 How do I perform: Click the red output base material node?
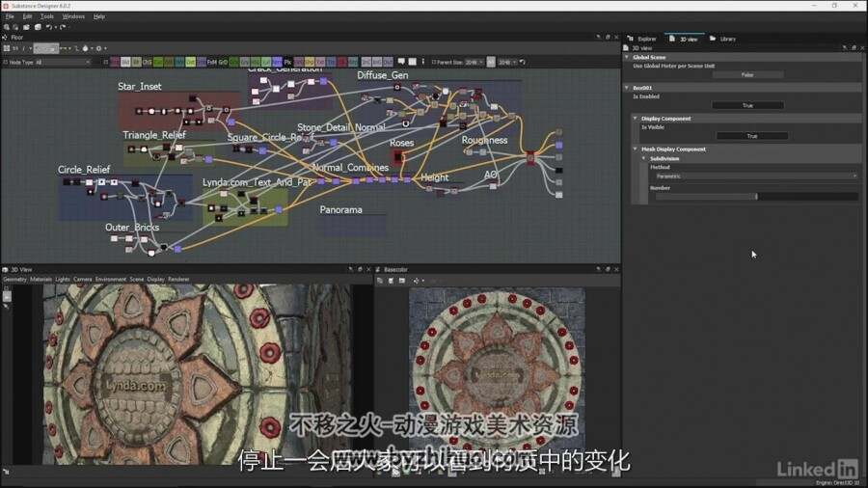[530, 158]
